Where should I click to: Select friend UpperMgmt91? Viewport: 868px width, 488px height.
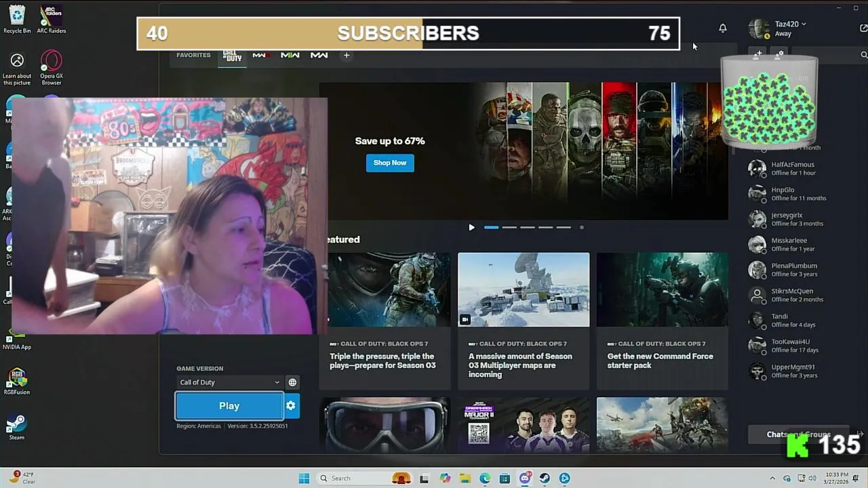(x=793, y=371)
